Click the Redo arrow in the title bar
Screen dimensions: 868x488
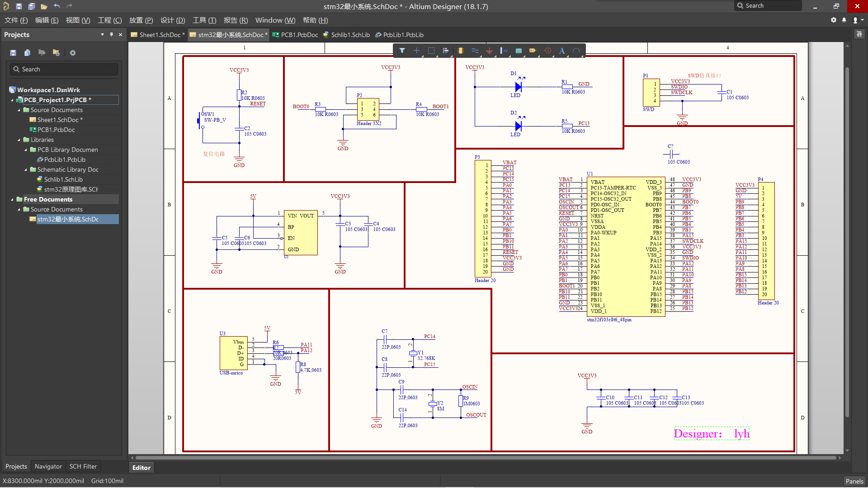69,6
